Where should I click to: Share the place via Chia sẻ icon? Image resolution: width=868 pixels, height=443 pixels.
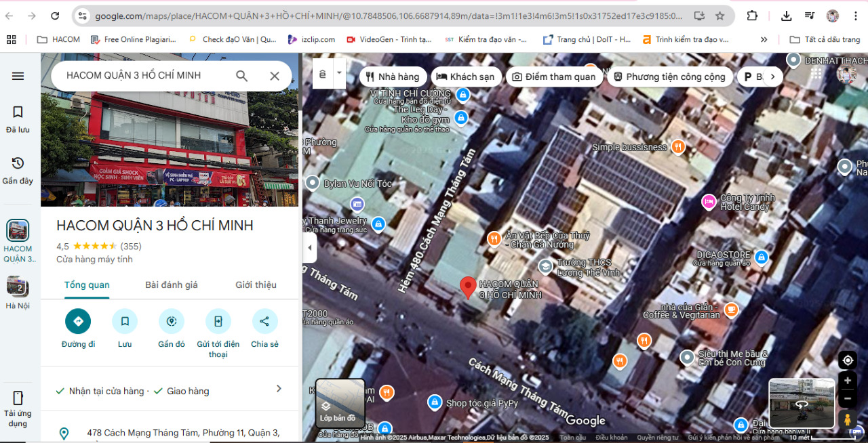click(x=264, y=321)
